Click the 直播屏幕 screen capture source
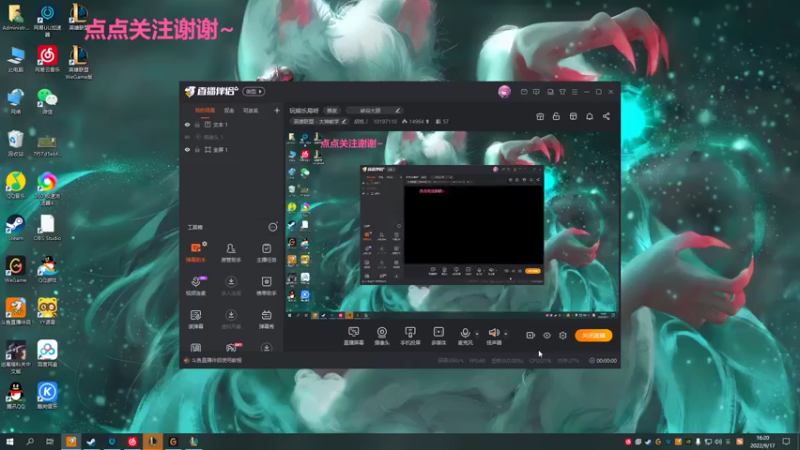Image resolution: width=800 pixels, height=450 pixels. coord(354,336)
